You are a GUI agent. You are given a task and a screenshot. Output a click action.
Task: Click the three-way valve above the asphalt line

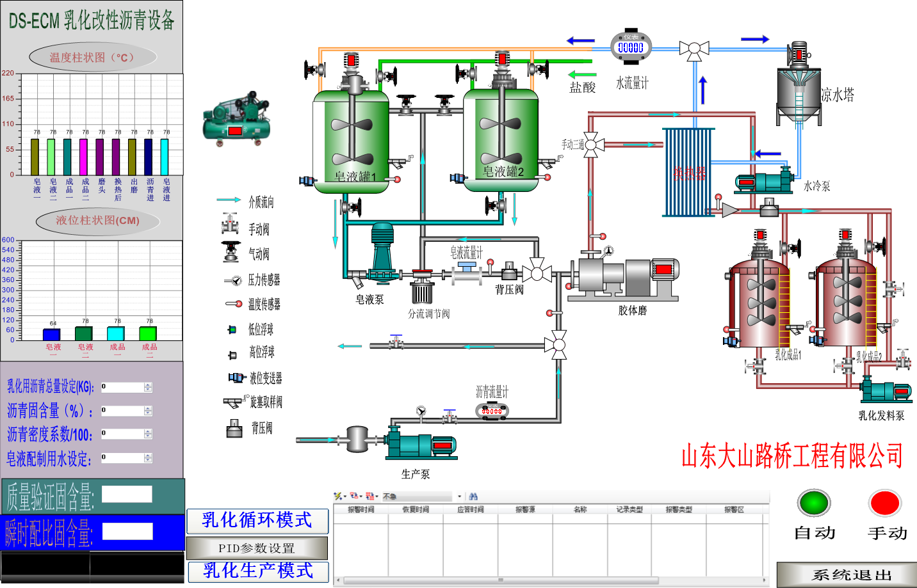[x=559, y=346]
